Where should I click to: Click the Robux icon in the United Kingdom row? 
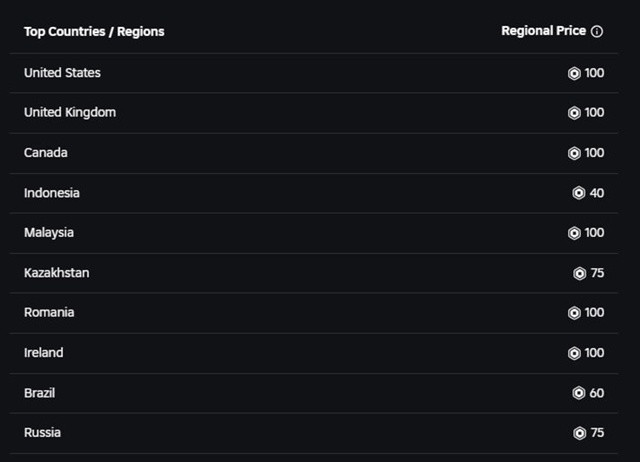574,113
